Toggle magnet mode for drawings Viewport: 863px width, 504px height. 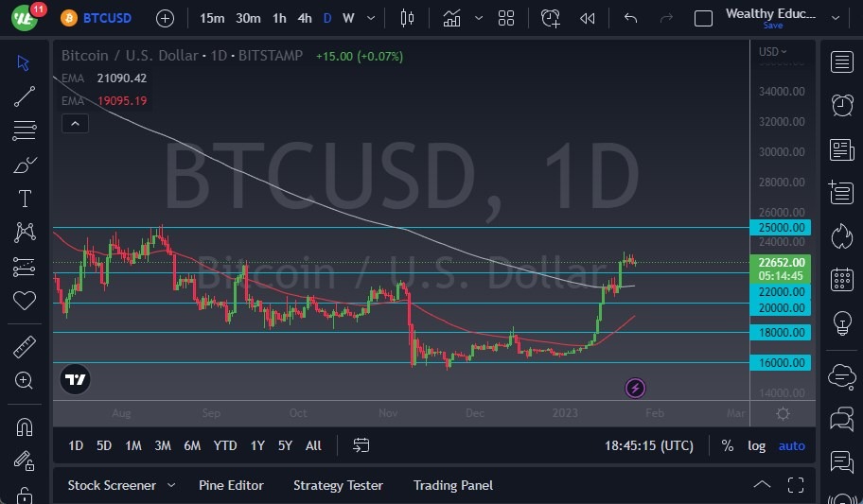[x=25, y=427]
